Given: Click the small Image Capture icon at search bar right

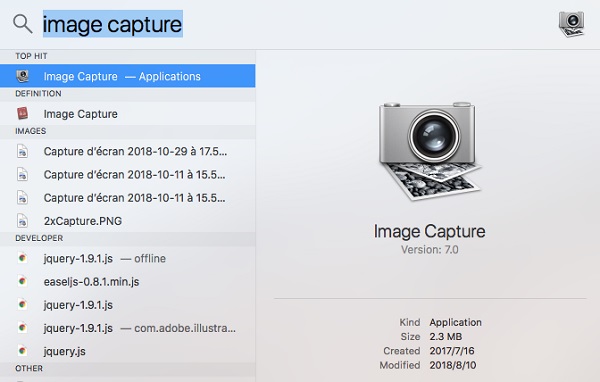Looking at the screenshot, I should coord(571,24).
